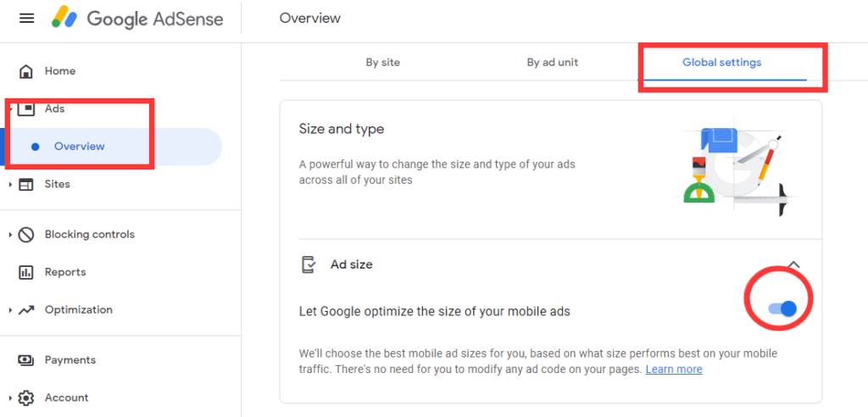Open the hamburger main menu

coord(26,19)
